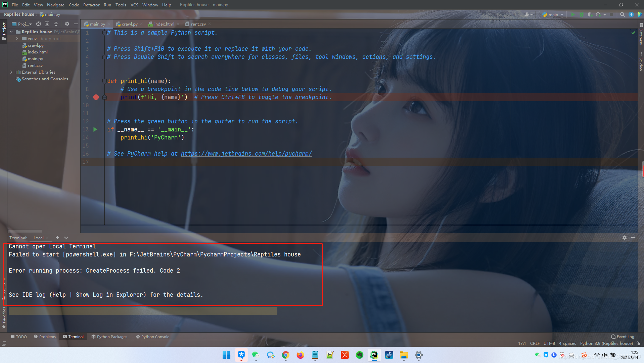The image size is (644, 363).
Task: Collapse the Reptiles house tree node
Action: pos(11,32)
